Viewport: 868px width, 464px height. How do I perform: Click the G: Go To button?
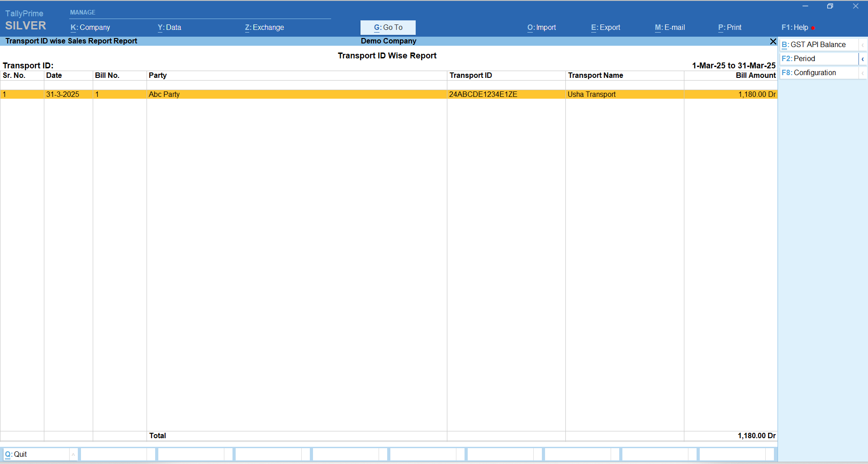pyautogui.click(x=388, y=28)
